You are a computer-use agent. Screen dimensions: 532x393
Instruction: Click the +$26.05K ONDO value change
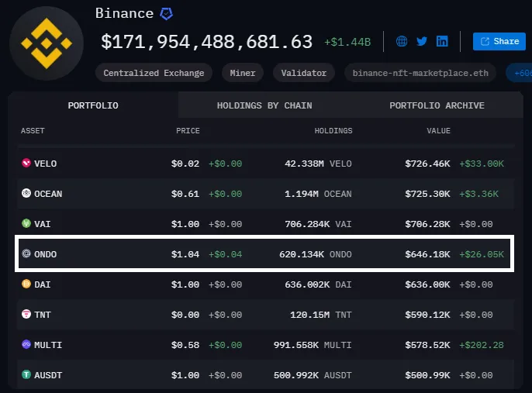click(x=482, y=254)
